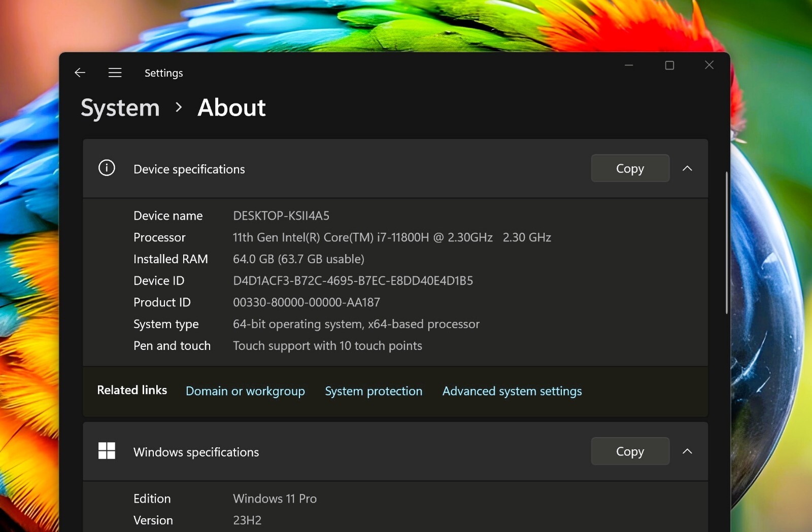Click the breadcrumb chevron after System
The image size is (812, 532).
(179, 108)
